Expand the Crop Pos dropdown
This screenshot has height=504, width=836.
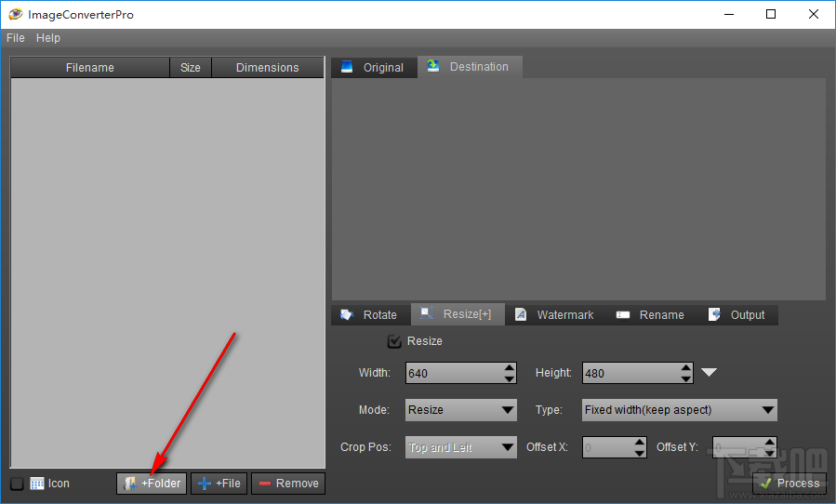(x=461, y=447)
